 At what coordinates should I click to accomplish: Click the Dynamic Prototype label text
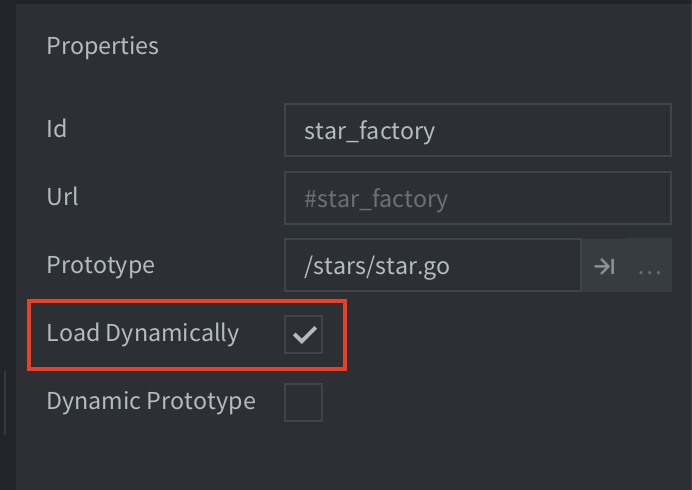point(151,401)
